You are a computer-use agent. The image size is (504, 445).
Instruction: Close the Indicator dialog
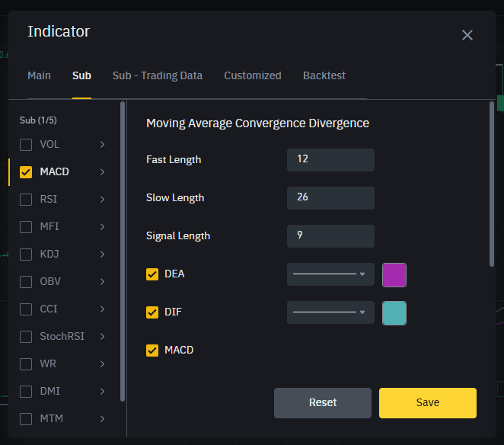click(x=467, y=35)
